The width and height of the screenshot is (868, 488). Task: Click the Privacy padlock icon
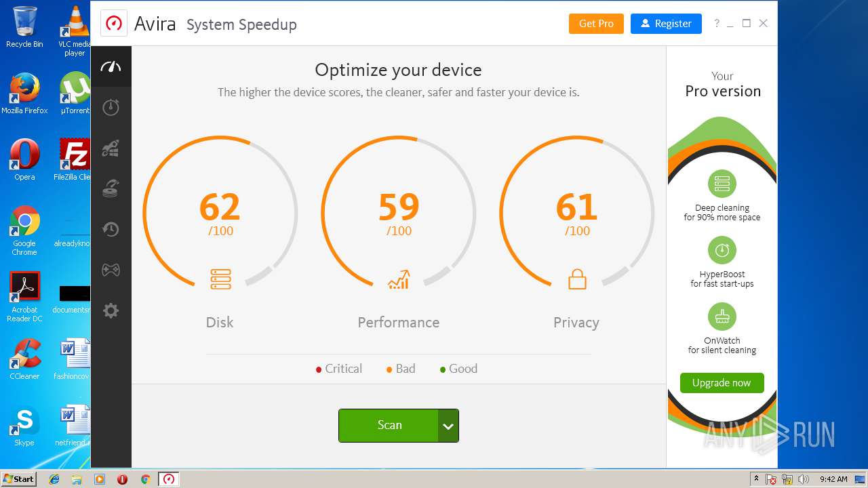tap(577, 279)
